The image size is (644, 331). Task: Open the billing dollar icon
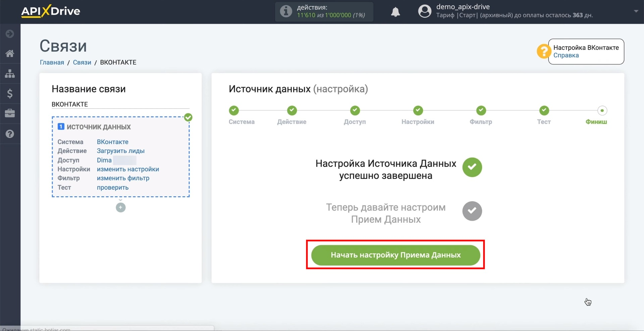(10, 93)
